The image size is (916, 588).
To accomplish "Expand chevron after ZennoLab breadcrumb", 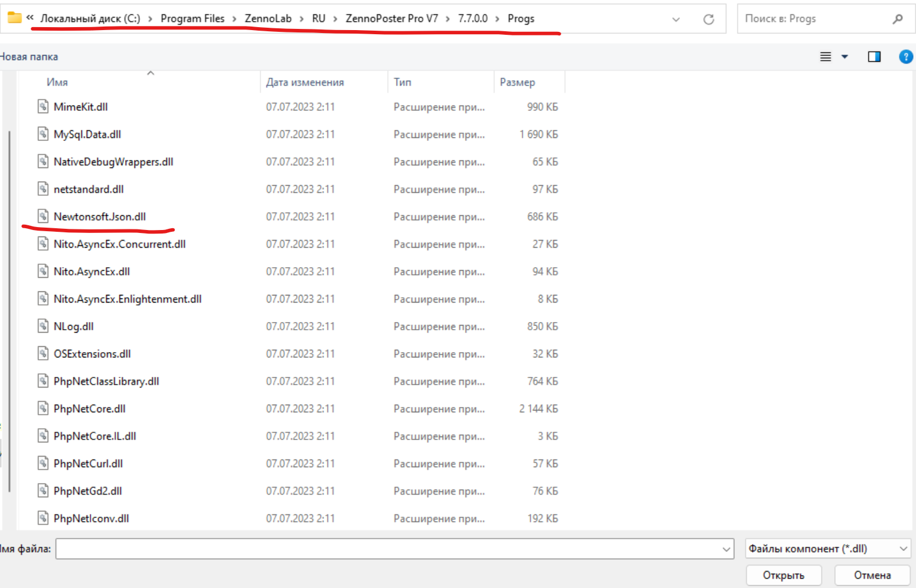I will click(x=302, y=19).
